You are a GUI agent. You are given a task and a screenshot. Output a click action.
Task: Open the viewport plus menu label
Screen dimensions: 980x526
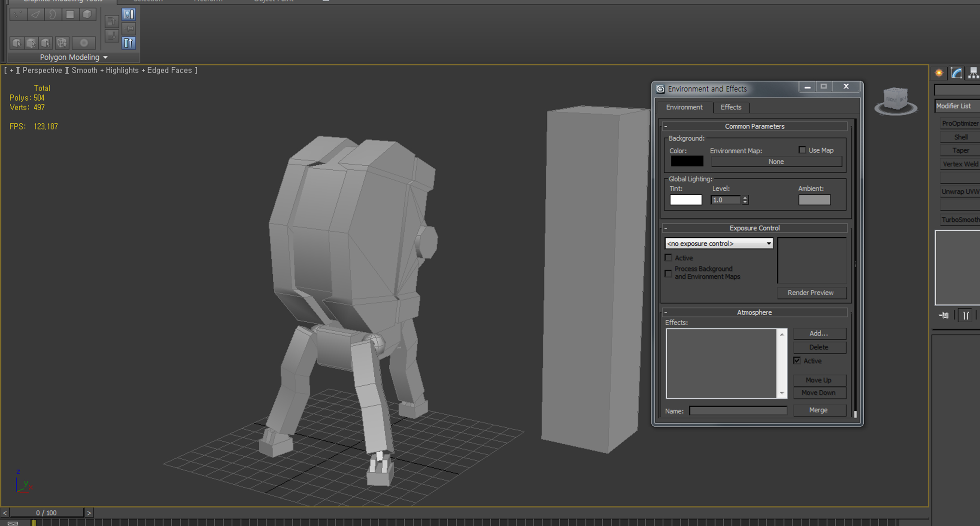click(11, 70)
